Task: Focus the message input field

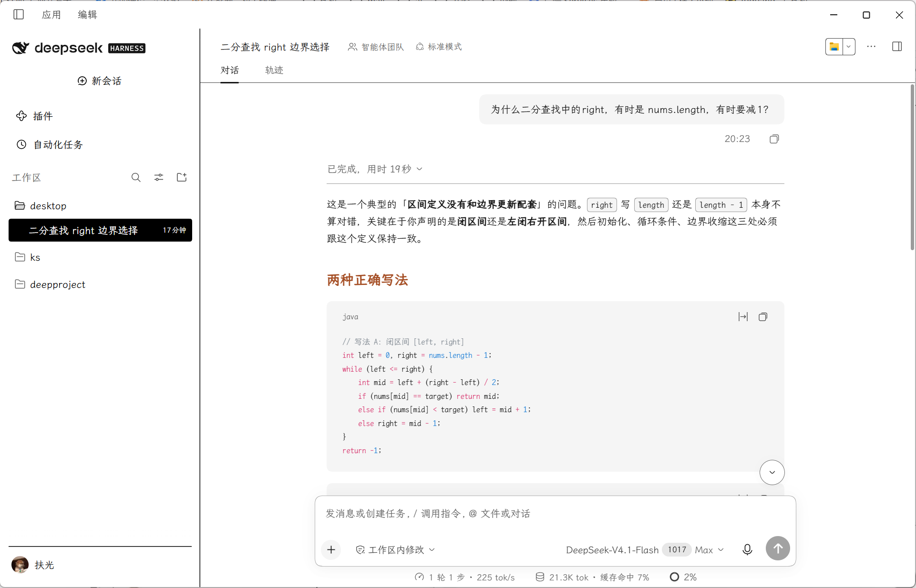Action: (x=555, y=514)
